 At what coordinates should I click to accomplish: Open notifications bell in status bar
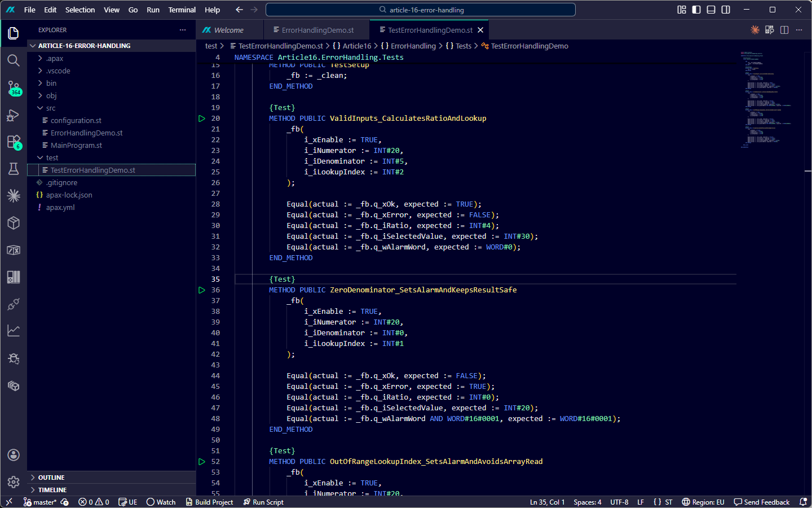(803, 502)
